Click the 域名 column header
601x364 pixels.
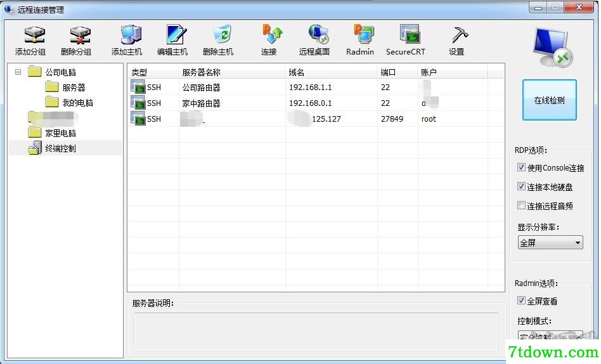tap(332, 72)
